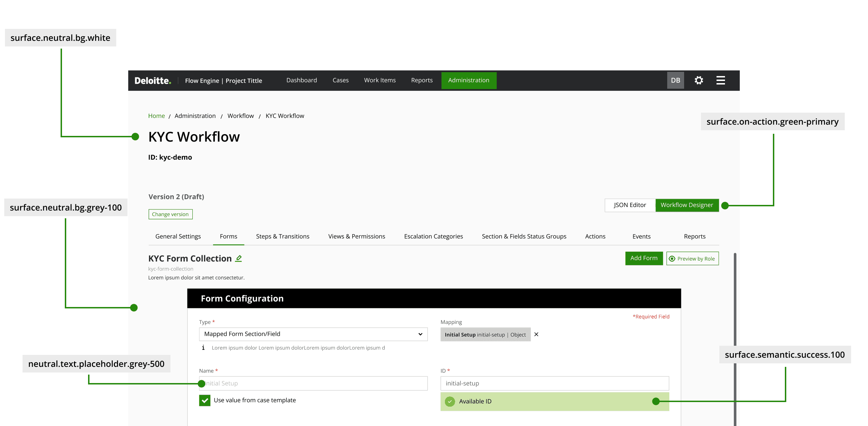This screenshot has width=868, height=426.
Task: Click the ID input field
Action: point(554,383)
